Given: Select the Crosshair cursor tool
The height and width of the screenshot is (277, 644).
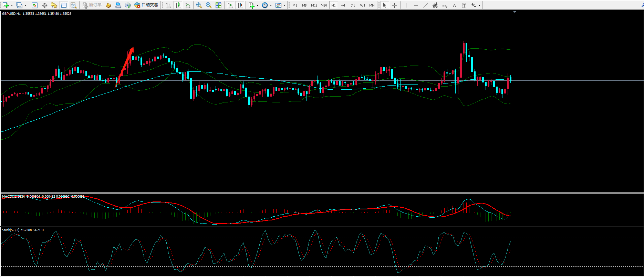Looking at the screenshot, I should pos(394,5).
